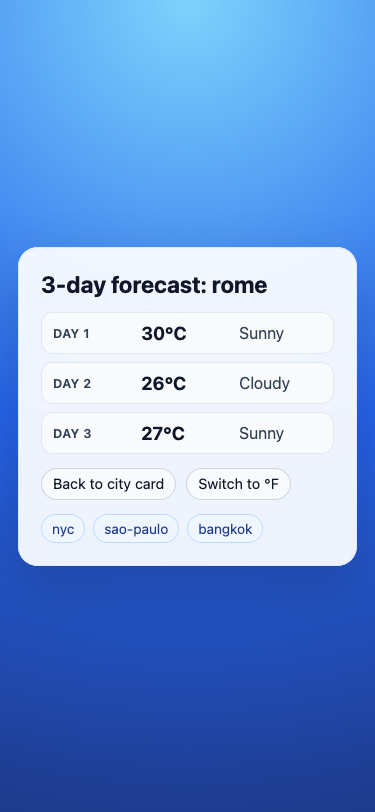The image size is (375, 812).
Task: Open the sao-paulo forecast chip
Action: click(136, 529)
